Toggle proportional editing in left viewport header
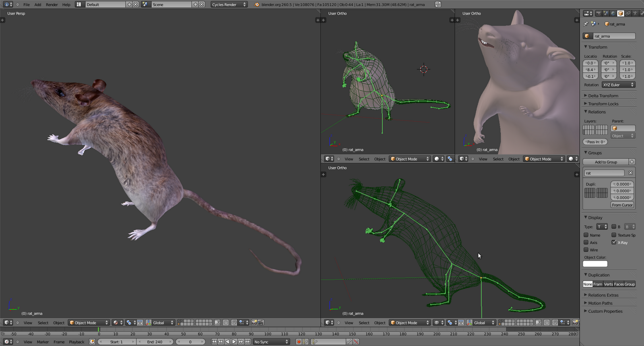Image resolution: width=644 pixels, height=346 pixels. coord(226,323)
